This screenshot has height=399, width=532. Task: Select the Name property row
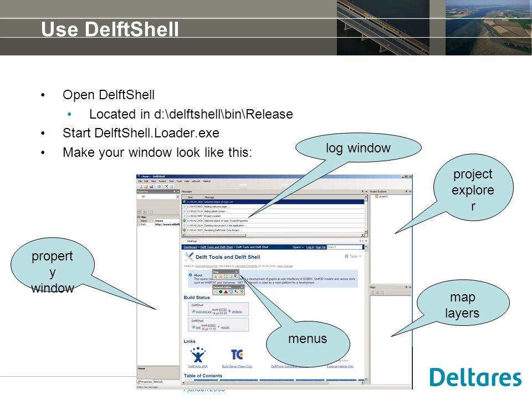158,221
